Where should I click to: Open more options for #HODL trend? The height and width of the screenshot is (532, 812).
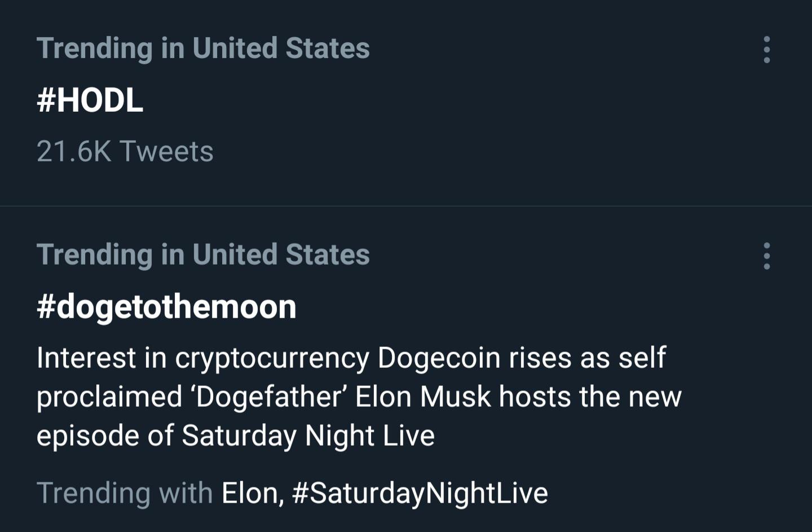tap(766, 50)
